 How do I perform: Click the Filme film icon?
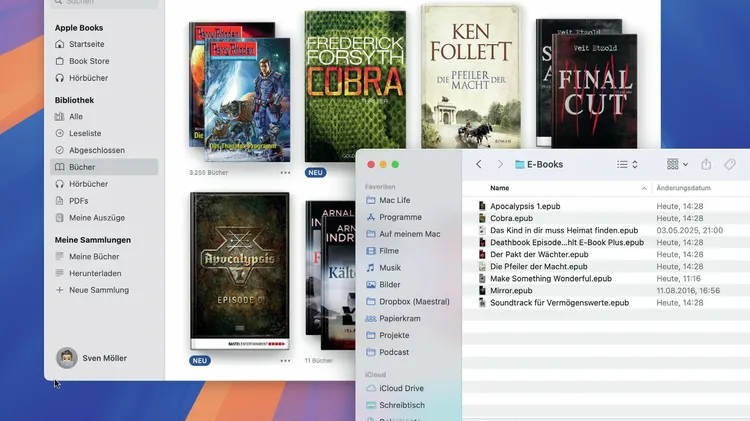tap(371, 251)
